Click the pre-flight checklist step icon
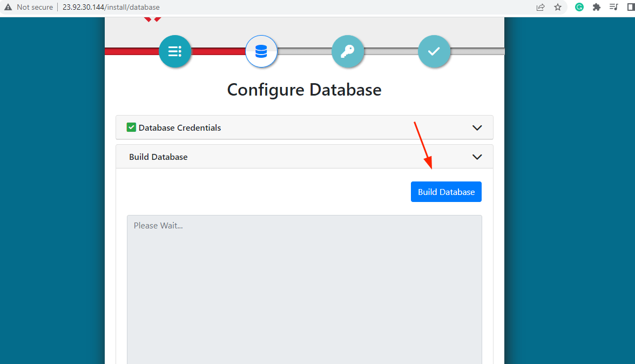This screenshot has height=364, width=635. [x=175, y=51]
